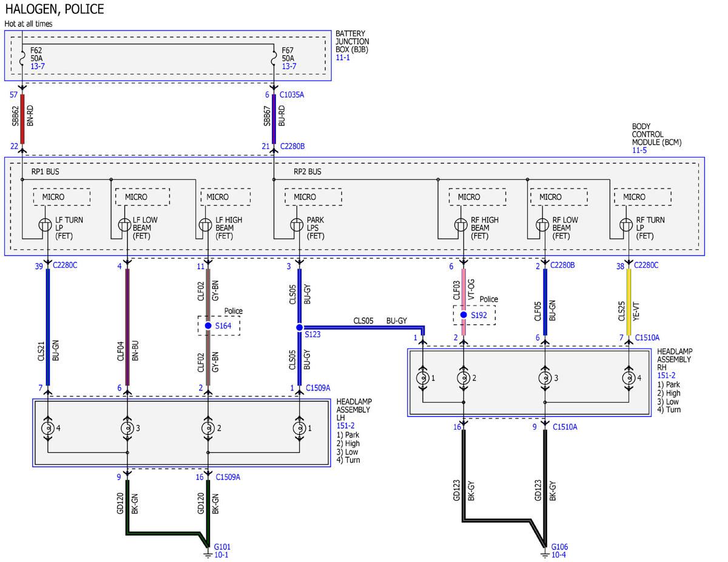Select the S192 Police splice dot
Image resolution: width=728 pixels, height=562 pixels.
463,315
